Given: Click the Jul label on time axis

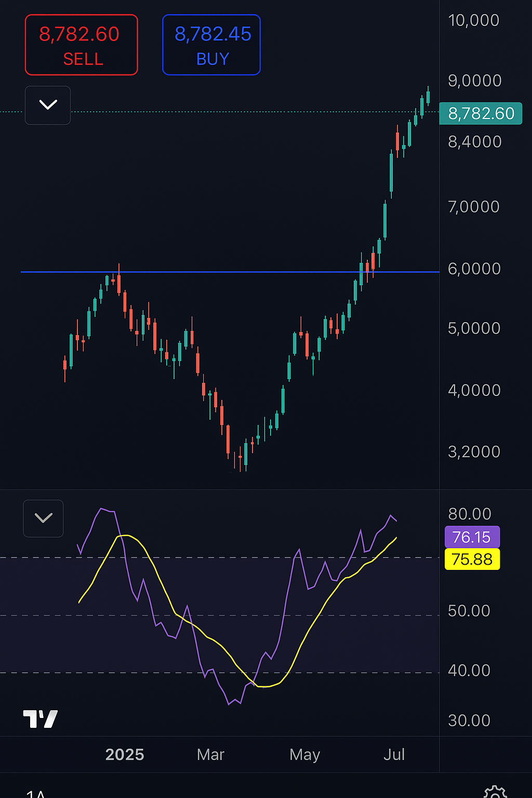Looking at the screenshot, I should click(x=394, y=754).
